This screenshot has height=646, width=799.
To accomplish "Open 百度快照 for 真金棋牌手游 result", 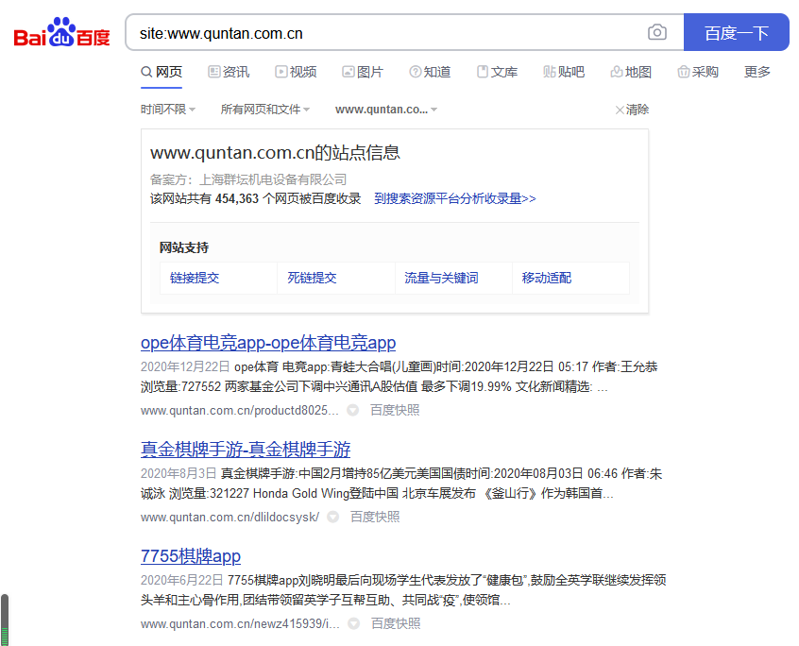I will pyautogui.click(x=375, y=517).
